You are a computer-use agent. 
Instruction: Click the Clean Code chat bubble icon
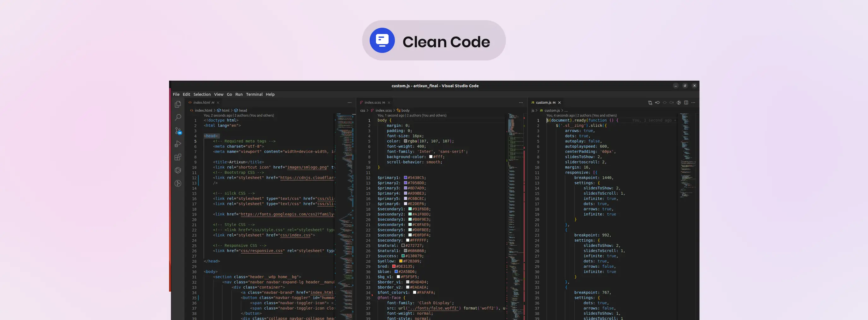(382, 40)
